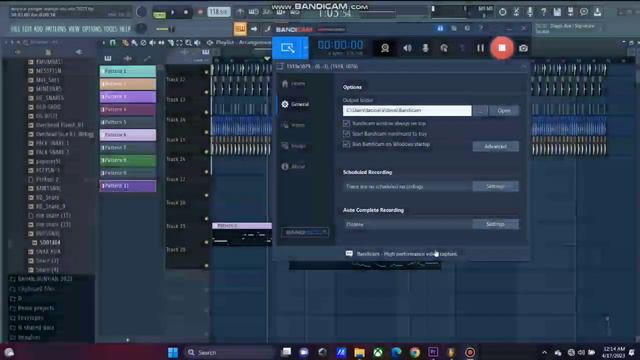This screenshot has width=640, height=360.
Task: Select Bandicam screen rectangle recording mode
Action: click(x=287, y=48)
